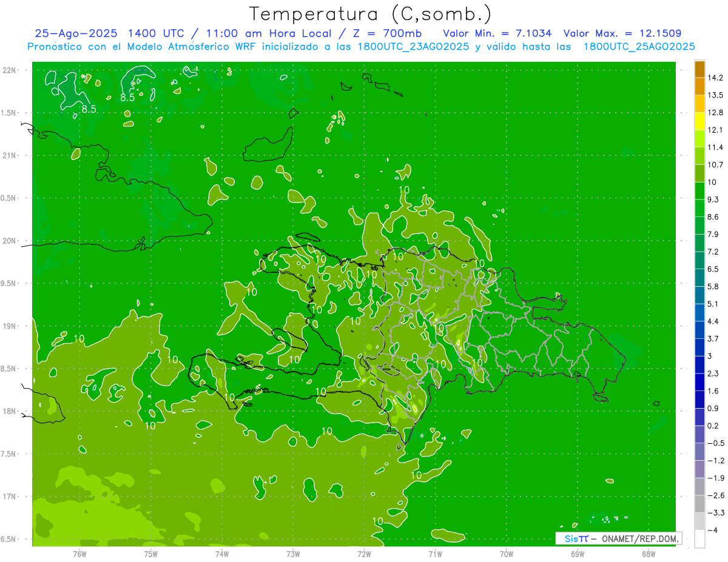Click the '0.9' color scale label
The height and width of the screenshot is (562, 728).
(x=713, y=408)
